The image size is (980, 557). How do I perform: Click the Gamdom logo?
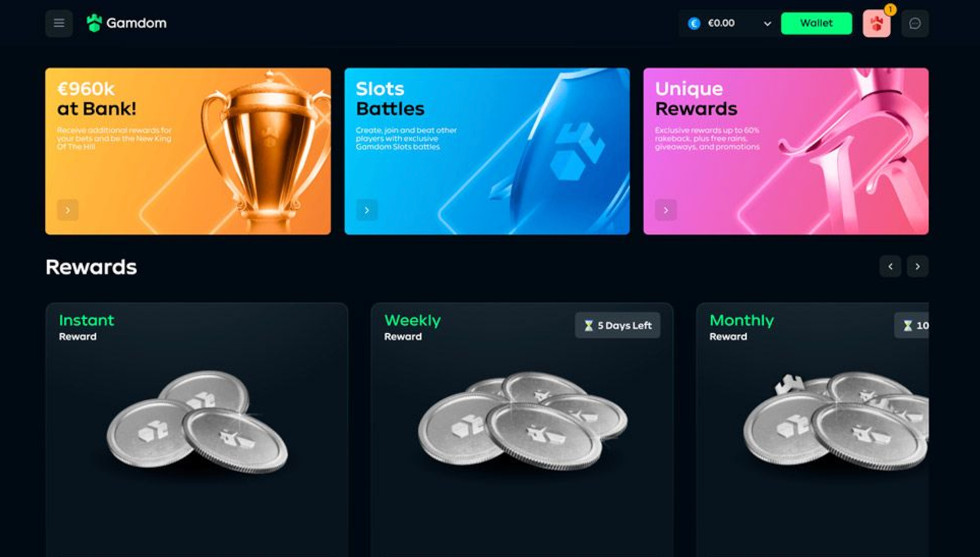pyautogui.click(x=126, y=23)
